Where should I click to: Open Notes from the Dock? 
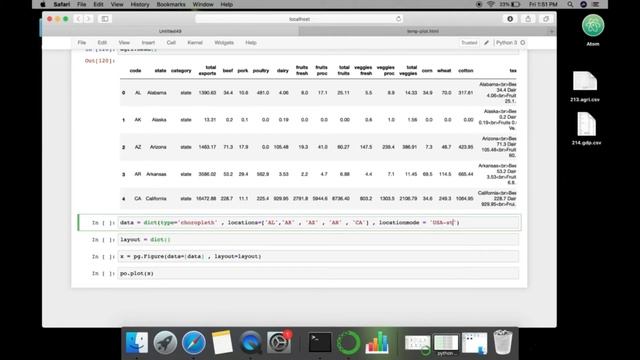pyautogui.click(x=222, y=342)
